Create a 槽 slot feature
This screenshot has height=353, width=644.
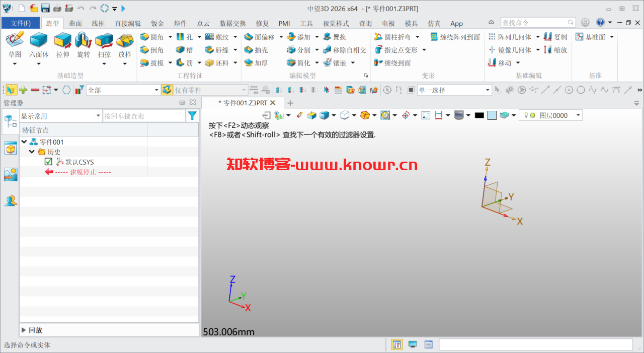click(x=185, y=50)
